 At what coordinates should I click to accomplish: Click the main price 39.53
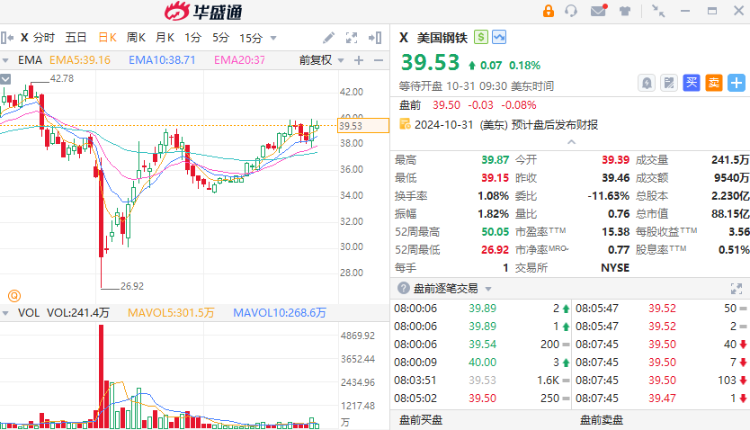tap(430, 63)
